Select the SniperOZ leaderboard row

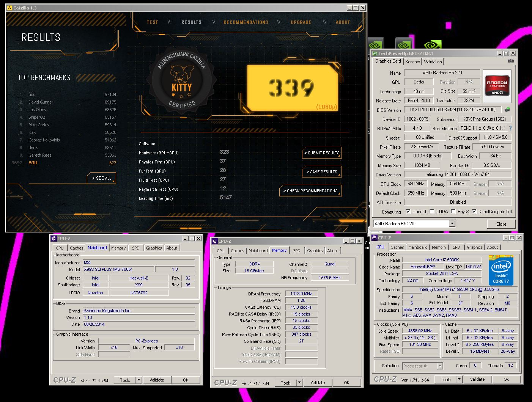[x=68, y=117]
